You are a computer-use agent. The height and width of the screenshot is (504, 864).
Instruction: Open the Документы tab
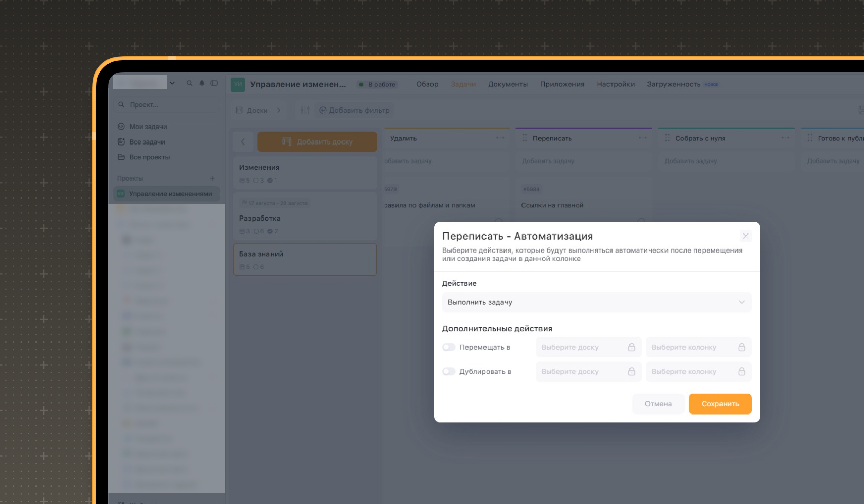point(508,84)
